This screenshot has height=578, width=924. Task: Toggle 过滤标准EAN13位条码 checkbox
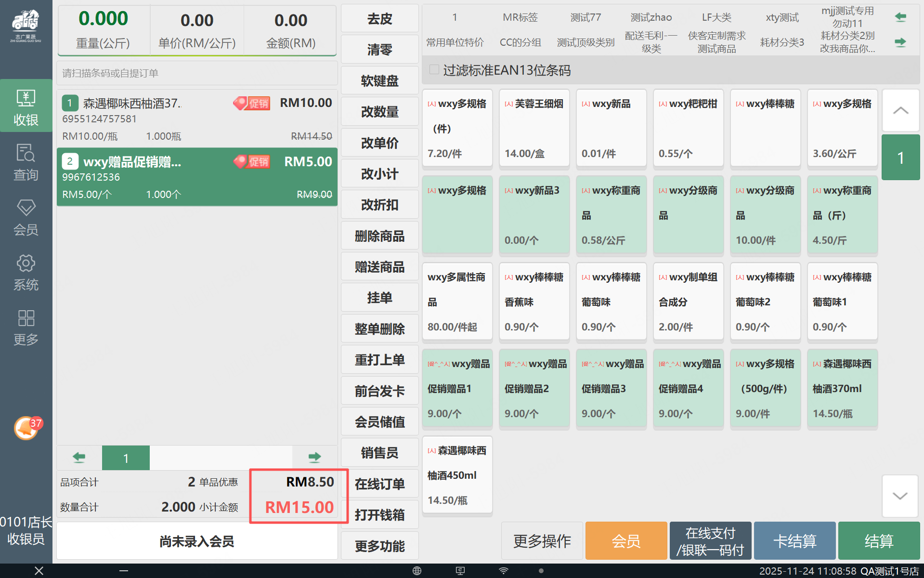pos(434,70)
